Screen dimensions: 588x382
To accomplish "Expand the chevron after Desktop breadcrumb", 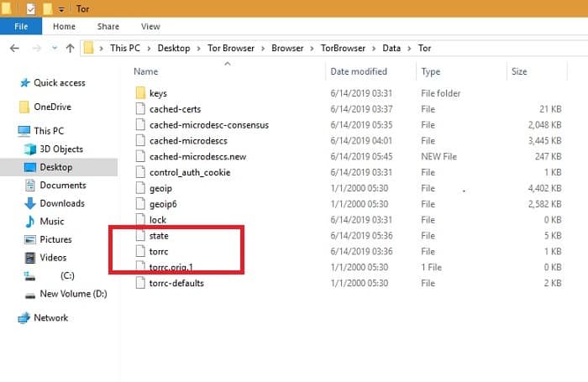I will click(199, 49).
